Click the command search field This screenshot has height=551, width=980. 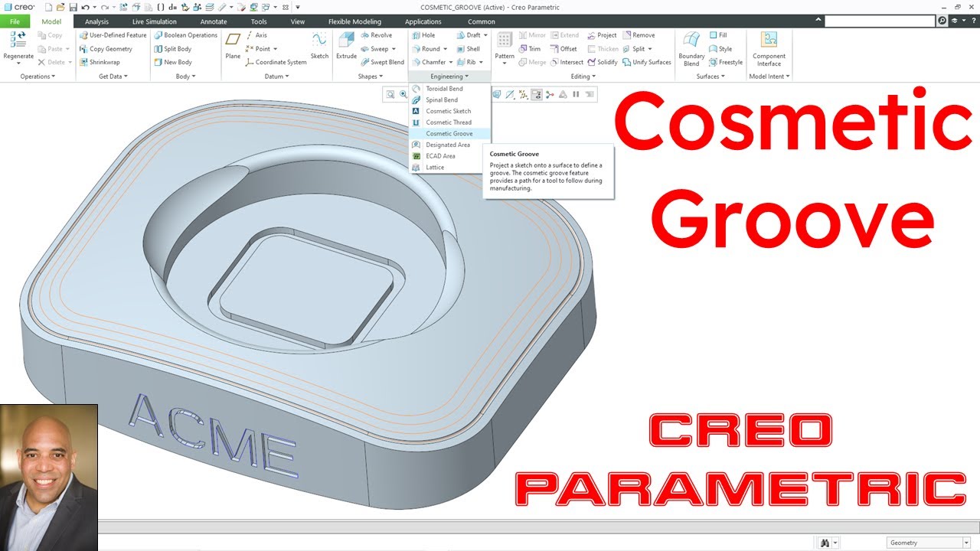point(880,21)
